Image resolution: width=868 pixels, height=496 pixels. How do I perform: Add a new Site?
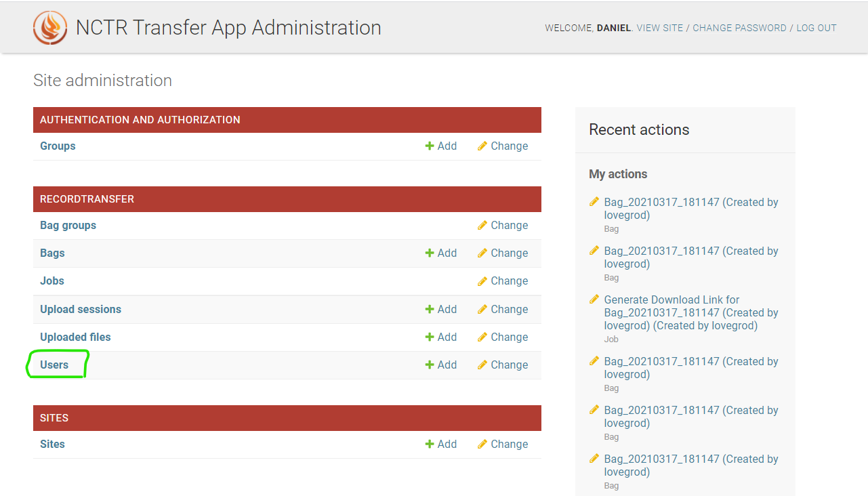[441, 444]
